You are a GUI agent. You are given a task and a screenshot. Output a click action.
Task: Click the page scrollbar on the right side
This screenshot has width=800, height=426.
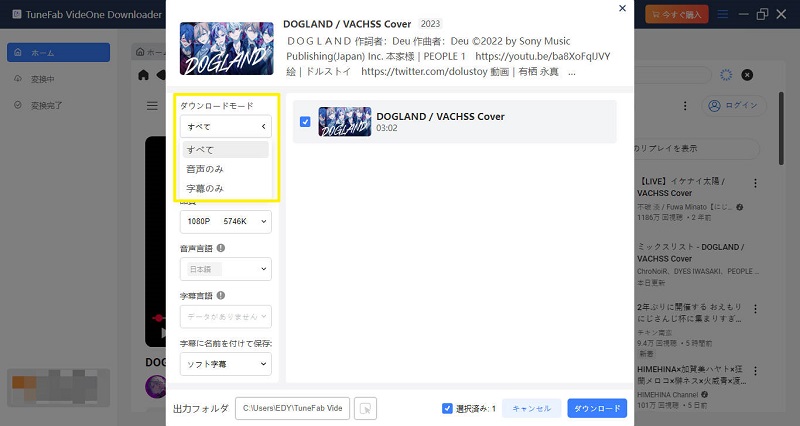pyautogui.click(x=781, y=128)
